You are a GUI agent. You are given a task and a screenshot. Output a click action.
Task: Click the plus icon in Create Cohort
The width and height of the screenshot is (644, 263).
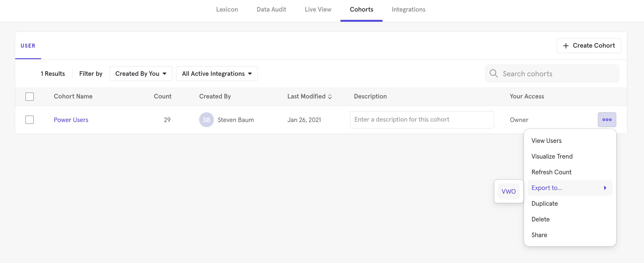pos(565,46)
